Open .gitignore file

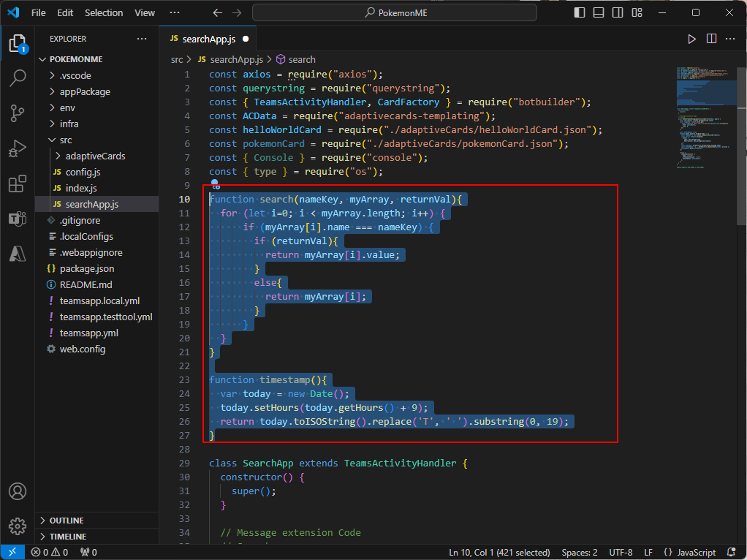point(97,220)
